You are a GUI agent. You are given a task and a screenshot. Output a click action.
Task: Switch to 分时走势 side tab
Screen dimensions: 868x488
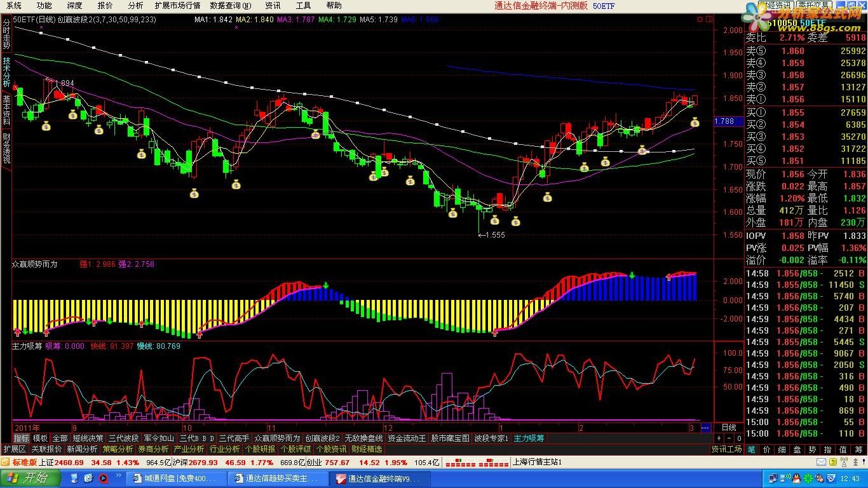[6, 34]
